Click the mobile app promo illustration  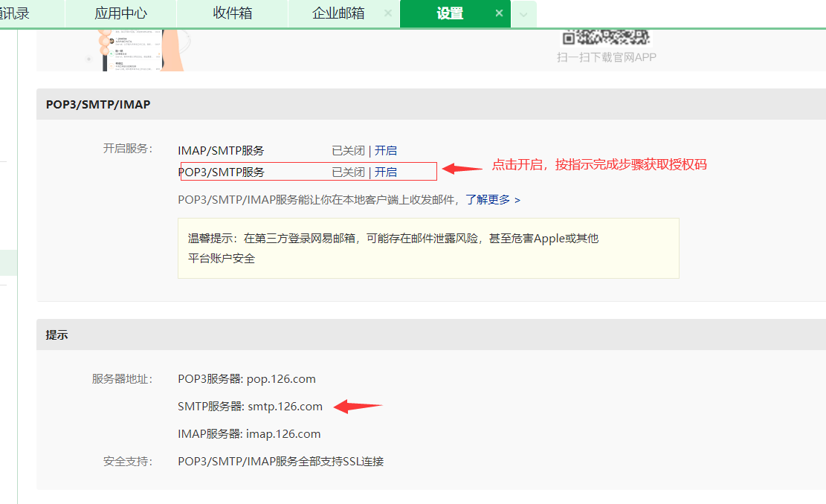pos(139,51)
